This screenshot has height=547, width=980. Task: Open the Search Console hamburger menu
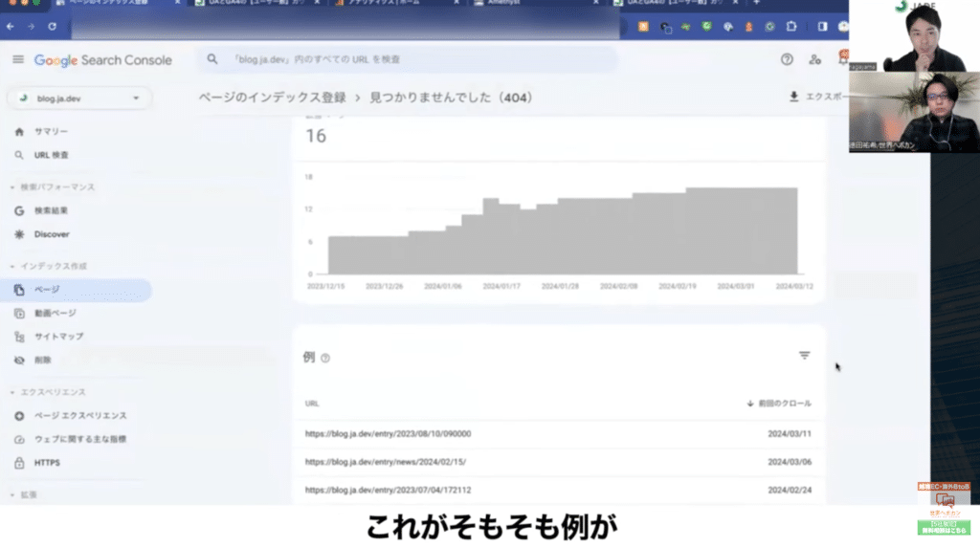coord(18,59)
